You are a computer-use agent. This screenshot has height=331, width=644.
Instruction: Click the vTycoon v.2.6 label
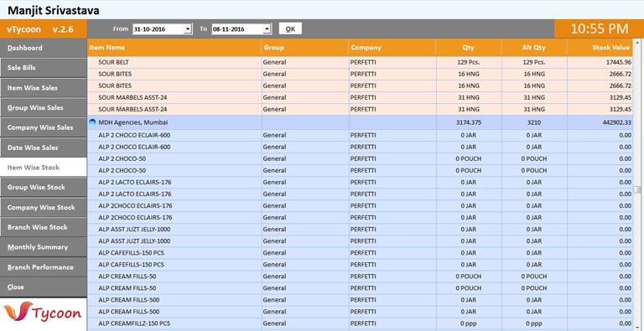(40, 29)
